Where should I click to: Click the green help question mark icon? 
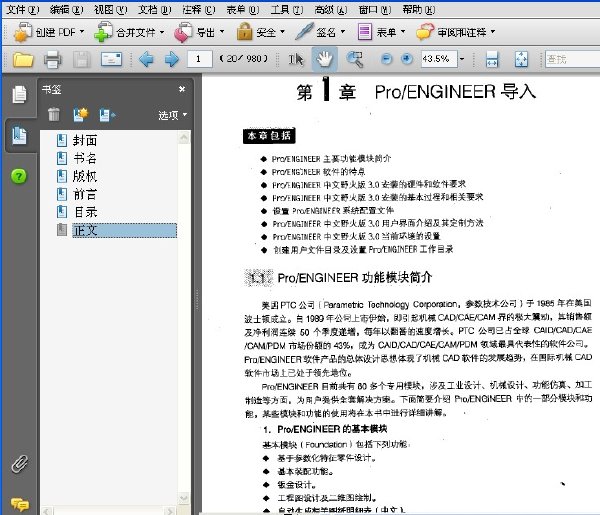[19, 176]
